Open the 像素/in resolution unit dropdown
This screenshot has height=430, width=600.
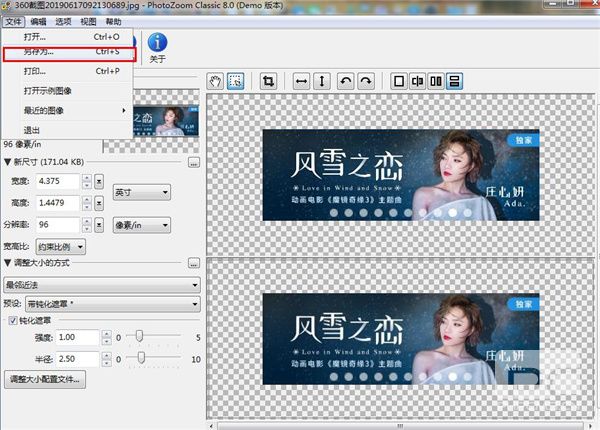(x=141, y=225)
